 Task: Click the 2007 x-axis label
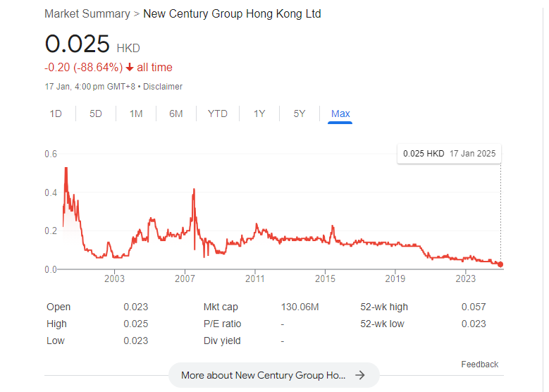point(185,279)
